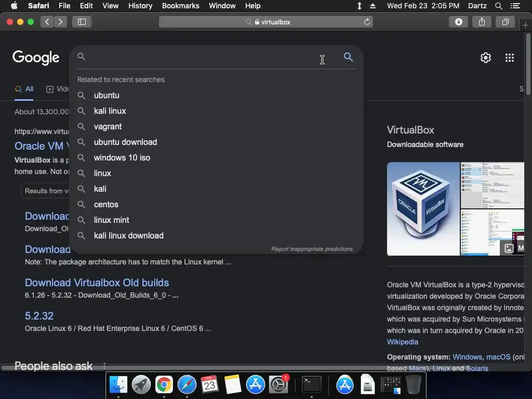Click the Safari address bar showing virtualbox
The image size is (532, 399).
click(x=265, y=22)
